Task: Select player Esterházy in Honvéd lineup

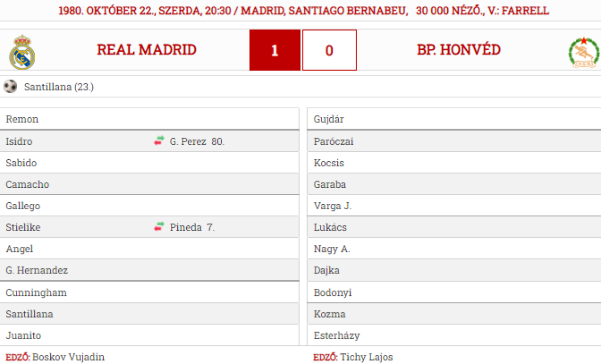Action: point(337,335)
